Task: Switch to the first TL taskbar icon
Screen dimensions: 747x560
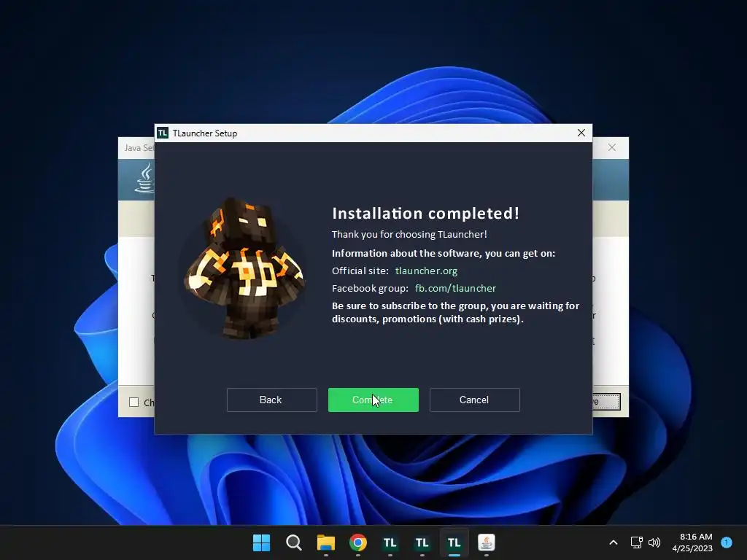Action: coord(390,542)
